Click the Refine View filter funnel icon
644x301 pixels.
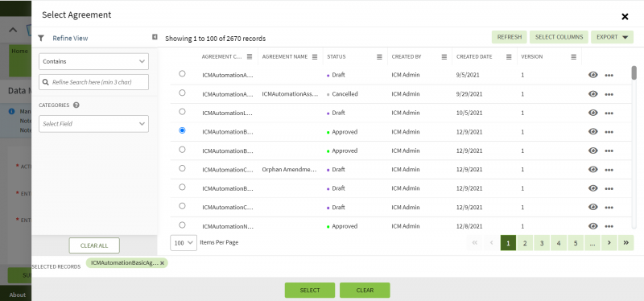[x=41, y=38]
